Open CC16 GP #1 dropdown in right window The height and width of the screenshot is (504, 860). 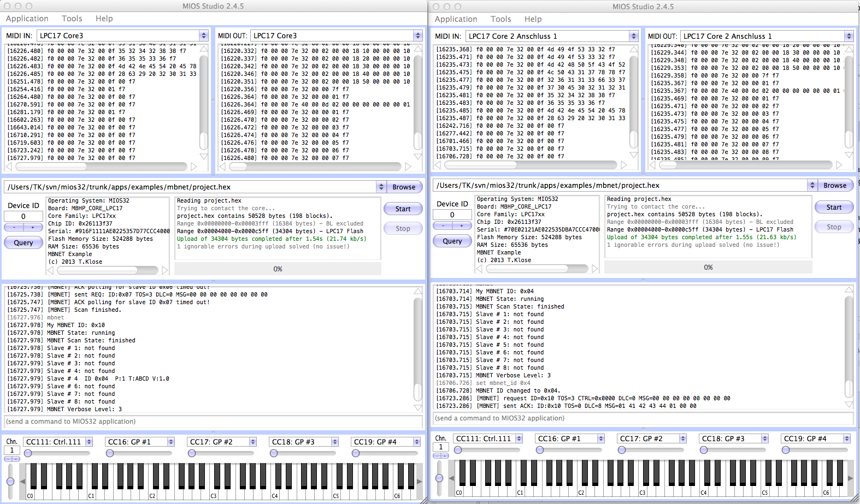[570, 438]
